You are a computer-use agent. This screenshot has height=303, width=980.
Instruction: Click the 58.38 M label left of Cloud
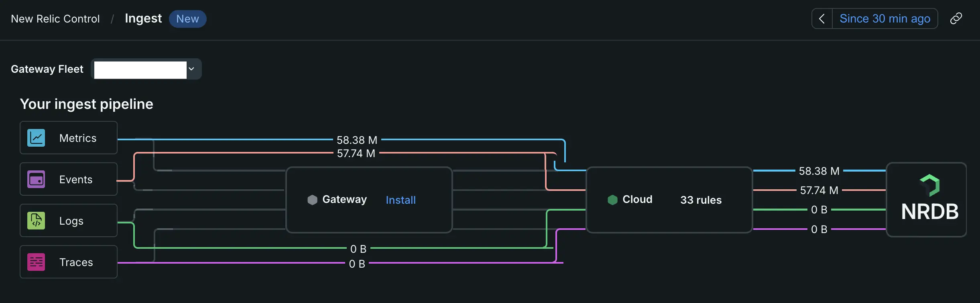357,140
